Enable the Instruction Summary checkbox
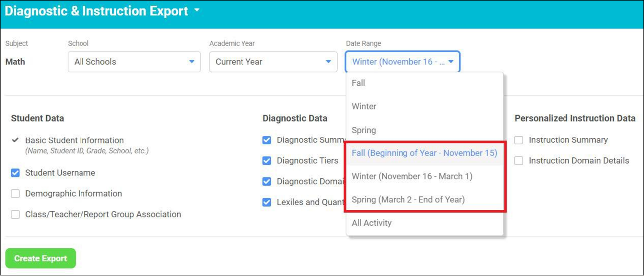This screenshot has height=276, width=644. [x=519, y=140]
